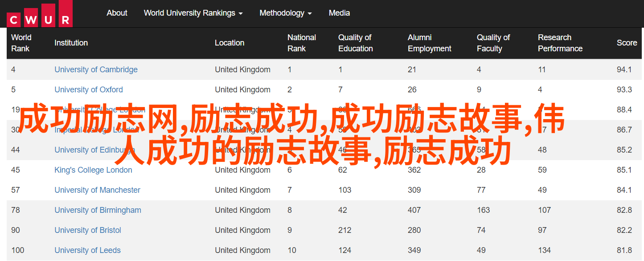This screenshot has width=644, height=261.
Task: Click the Quality of Education column header
Action: pos(355,43)
